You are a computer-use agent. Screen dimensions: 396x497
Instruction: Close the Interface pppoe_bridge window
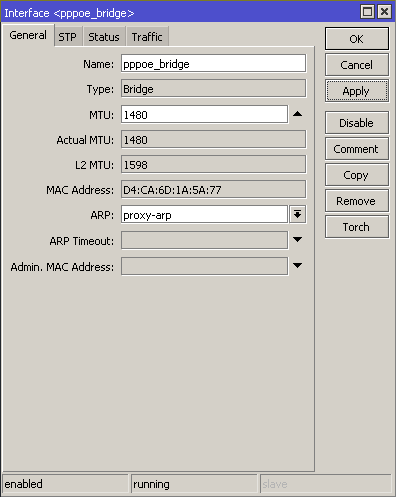click(384, 12)
